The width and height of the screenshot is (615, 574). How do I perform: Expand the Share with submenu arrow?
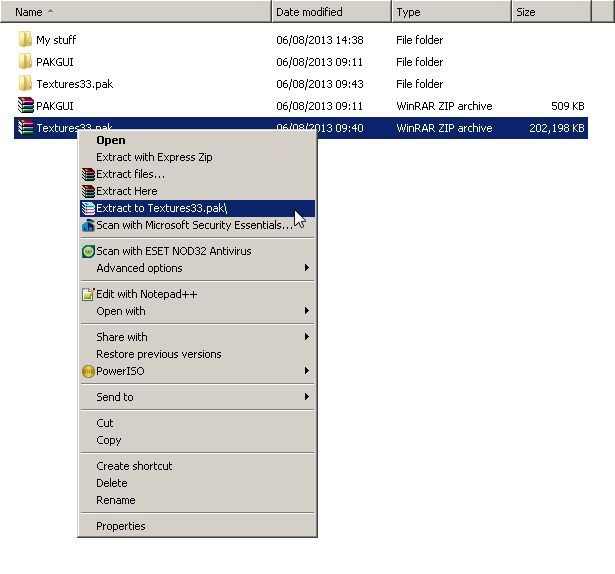coord(307,337)
